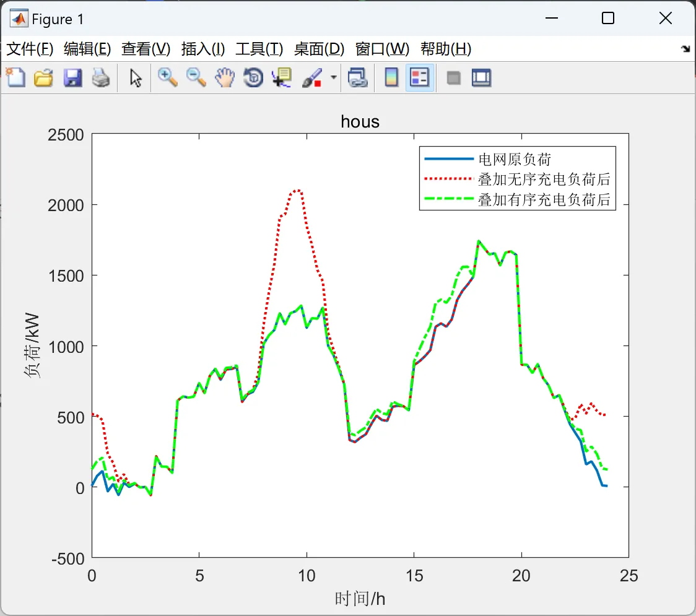Click y-axis tick label -500

pyautogui.click(x=68, y=559)
